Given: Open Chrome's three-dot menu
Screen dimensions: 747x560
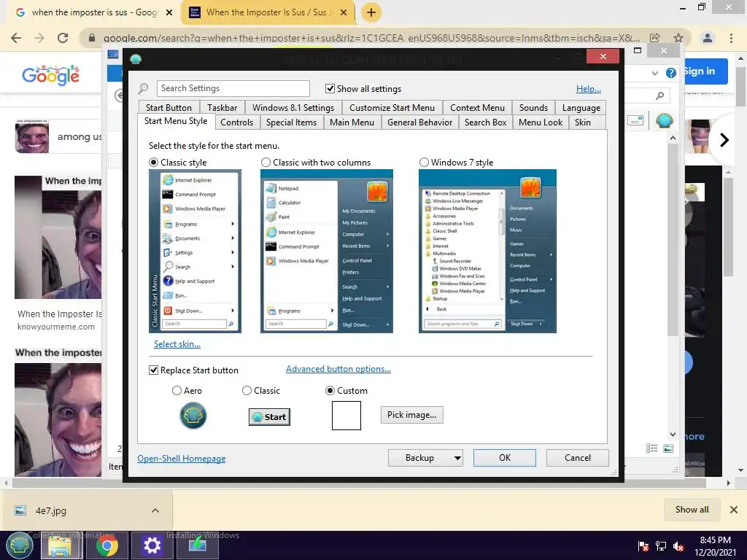Looking at the screenshot, I should point(731,38).
